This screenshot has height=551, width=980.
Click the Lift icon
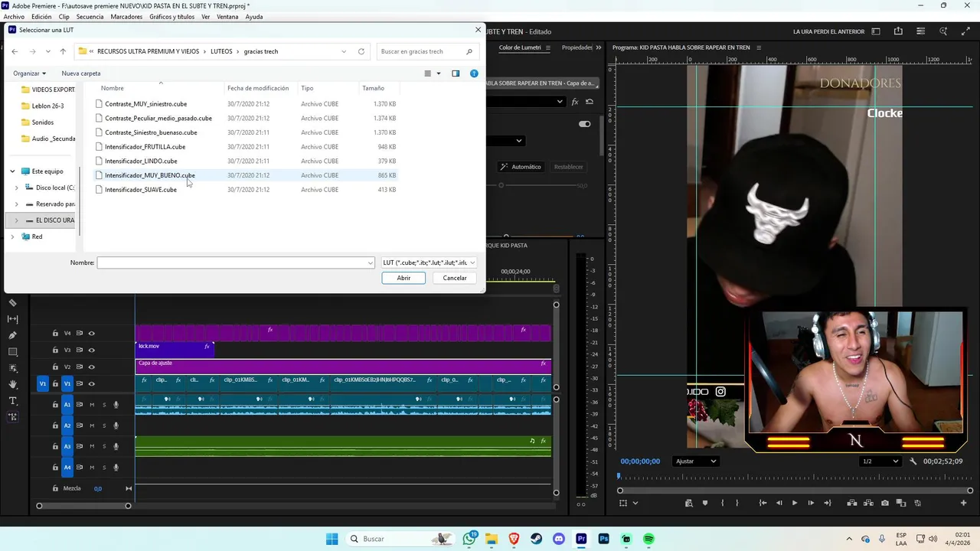click(x=852, y=503)
